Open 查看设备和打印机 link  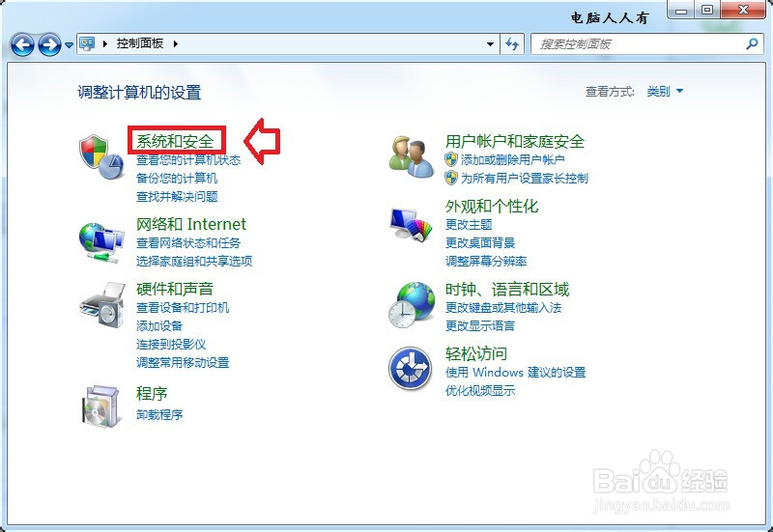(183, 307)
